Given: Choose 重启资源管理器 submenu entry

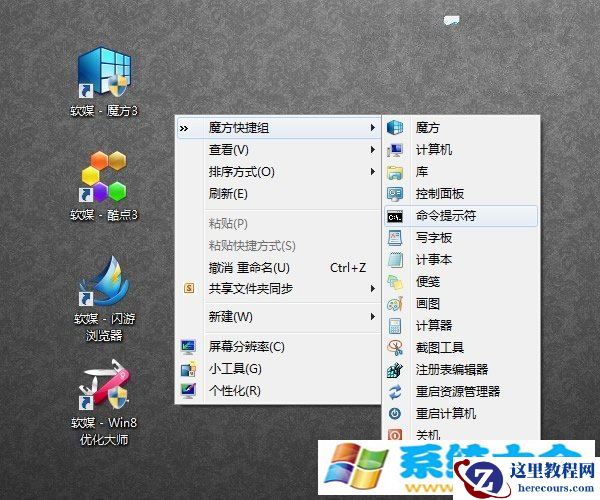Looking at the screenshot, I should [461, 391].
